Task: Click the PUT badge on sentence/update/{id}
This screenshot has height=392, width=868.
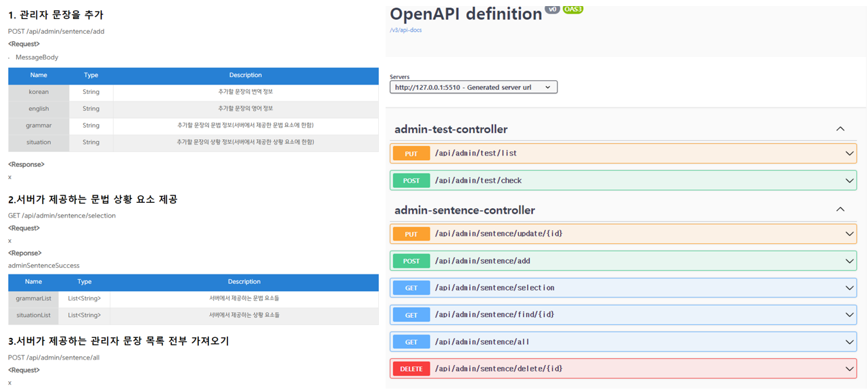Action: coord(411,234)
